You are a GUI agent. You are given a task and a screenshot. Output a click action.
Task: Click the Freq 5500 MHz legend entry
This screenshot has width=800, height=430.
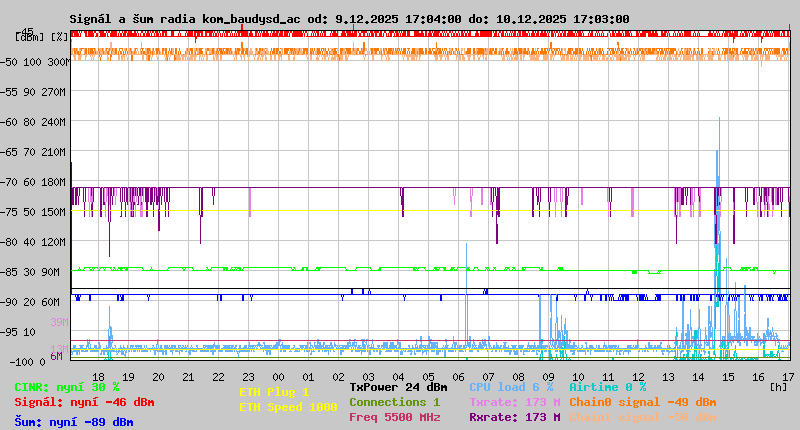[395, 417]
